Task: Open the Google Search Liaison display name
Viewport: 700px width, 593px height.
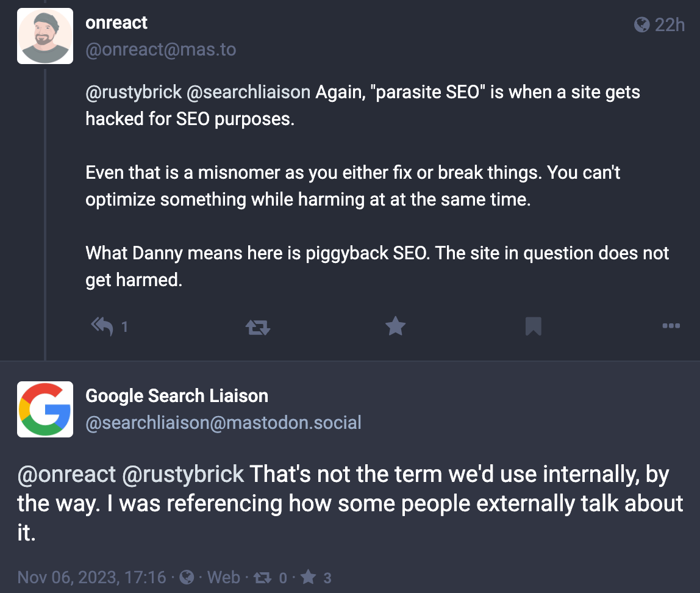Action: pyautogui.click(x=177, y=396)
